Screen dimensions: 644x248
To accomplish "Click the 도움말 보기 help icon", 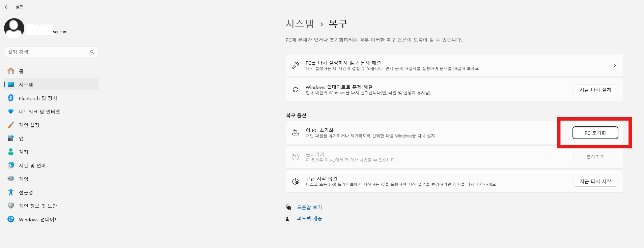I will click(288, 207).
